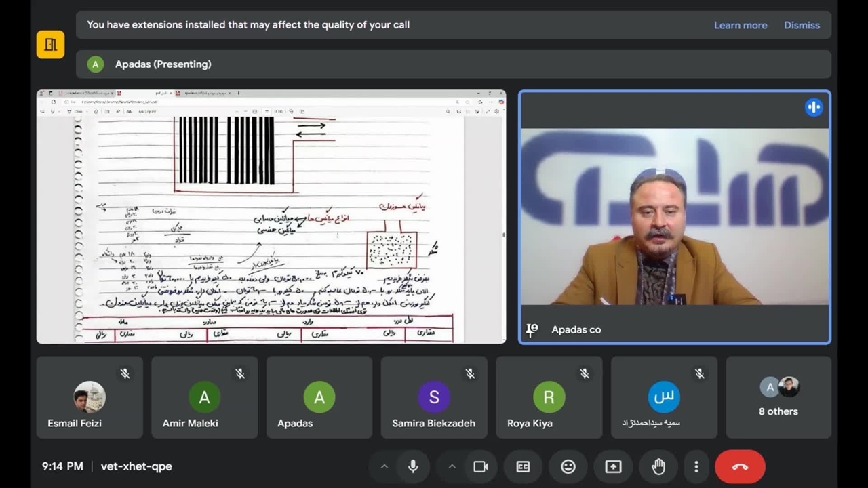
Task: Toggle the microphone button
Action: pos(412,466)
